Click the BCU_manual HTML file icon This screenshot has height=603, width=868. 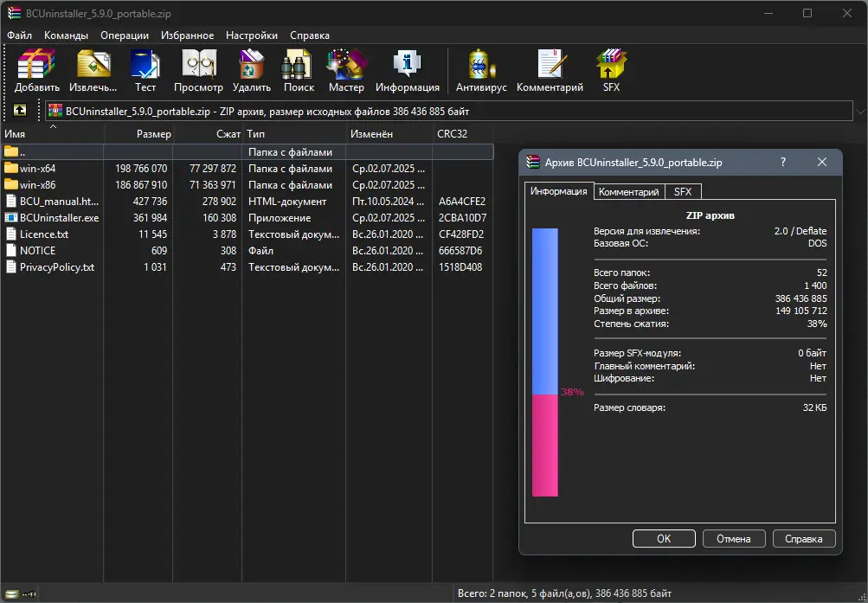[11, 201]
